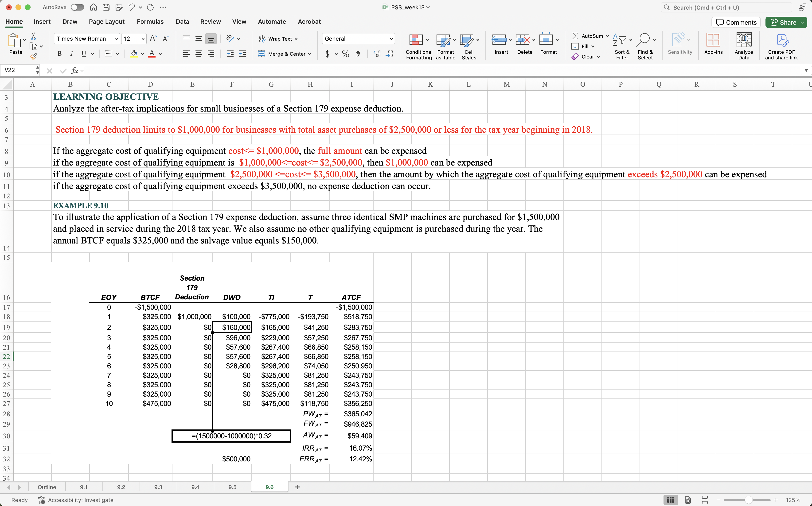Click Increase Indent icon

(x=242, y=54)
